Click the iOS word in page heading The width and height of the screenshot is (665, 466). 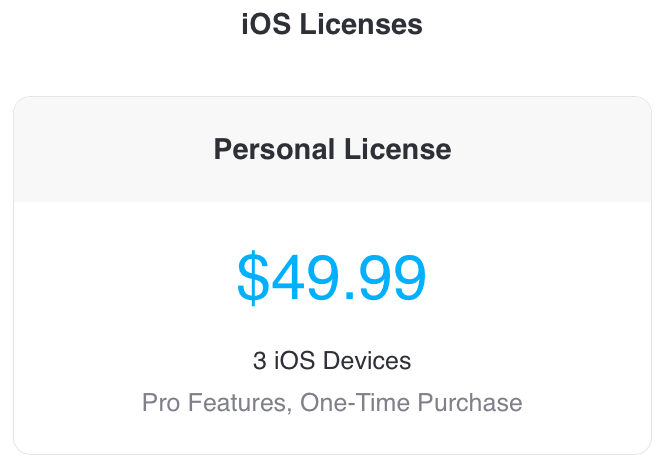point(266,24)
